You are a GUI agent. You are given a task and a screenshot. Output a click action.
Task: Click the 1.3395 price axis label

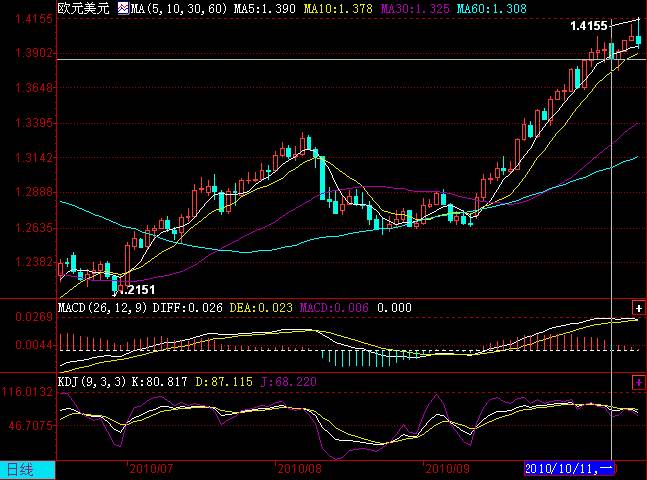click(34, 123)
